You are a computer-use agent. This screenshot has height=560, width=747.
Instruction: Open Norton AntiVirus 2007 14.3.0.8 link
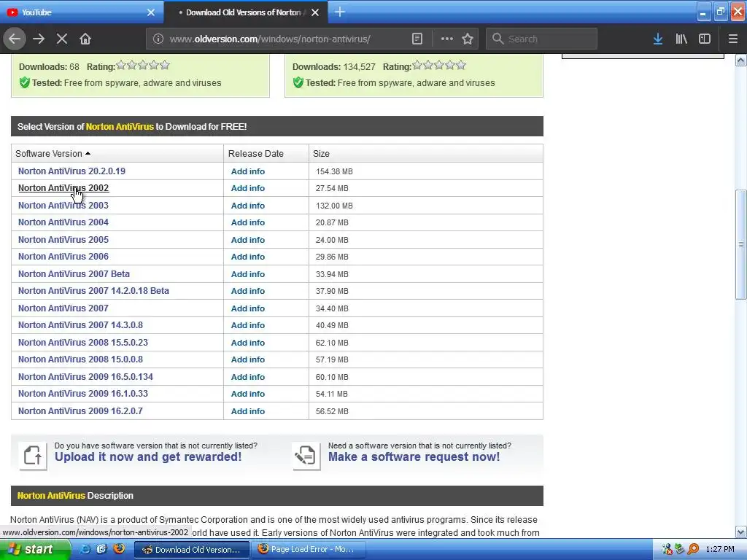pyautogui.click(x=80, y=325)
